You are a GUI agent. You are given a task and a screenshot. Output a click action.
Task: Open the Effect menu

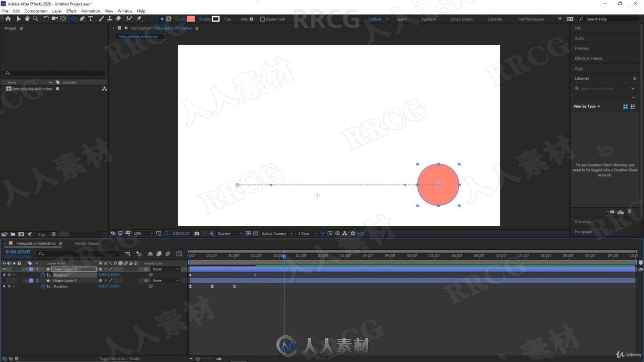(71, 11)
